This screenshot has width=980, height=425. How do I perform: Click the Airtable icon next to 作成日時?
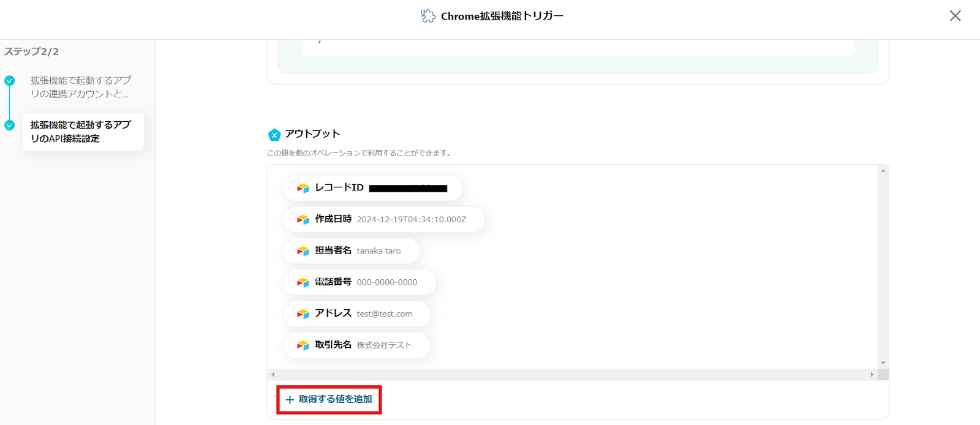[x=303, y=219]
